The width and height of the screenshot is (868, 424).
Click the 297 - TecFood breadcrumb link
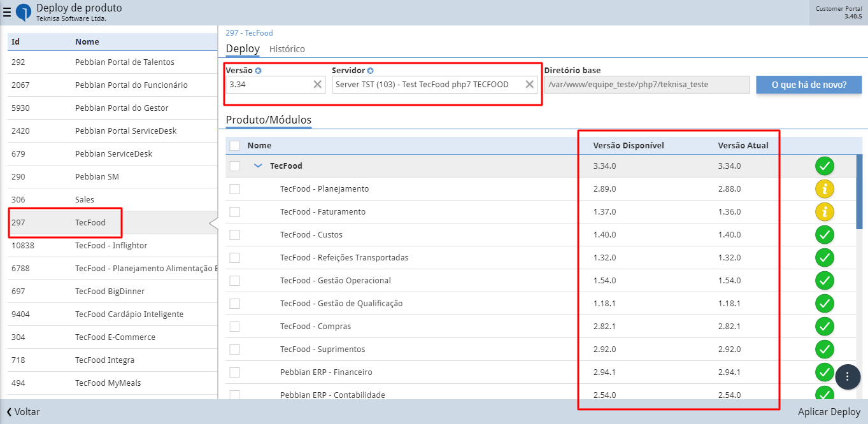[249, 33]
